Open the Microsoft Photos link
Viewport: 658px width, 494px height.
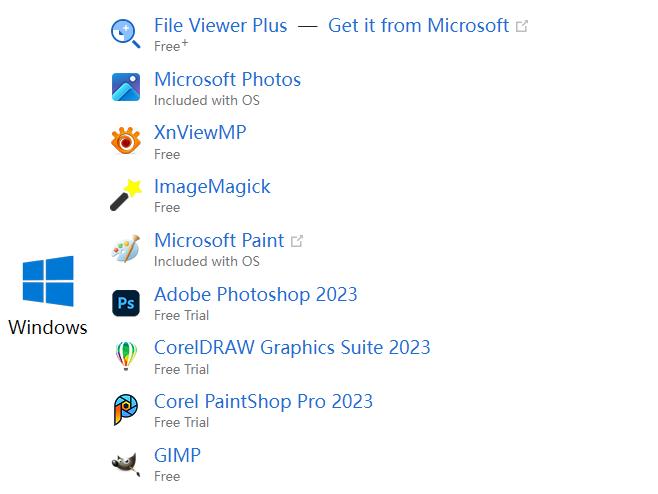point(227,80)
